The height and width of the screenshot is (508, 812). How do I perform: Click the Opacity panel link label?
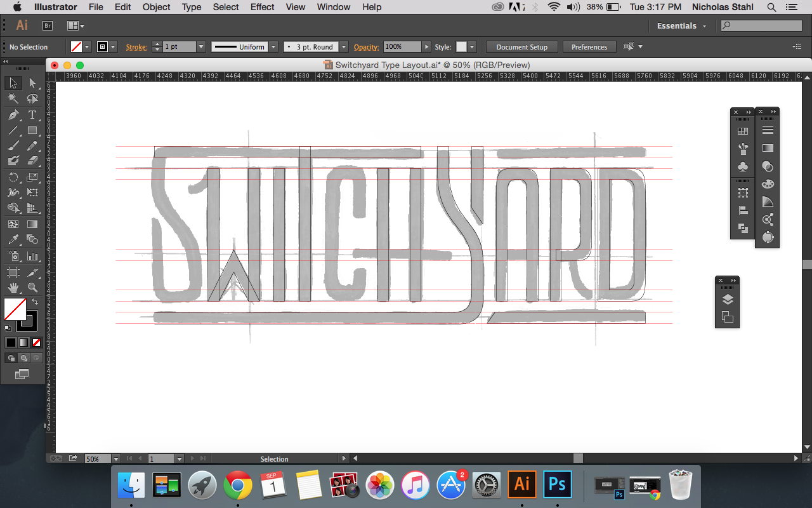coord(366,47)
